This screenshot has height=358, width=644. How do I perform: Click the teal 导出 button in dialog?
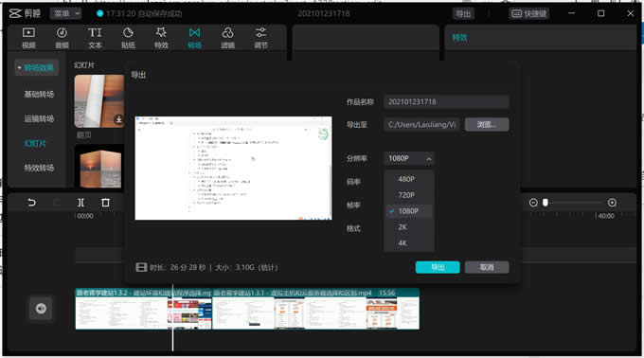[x=438, y=267]
